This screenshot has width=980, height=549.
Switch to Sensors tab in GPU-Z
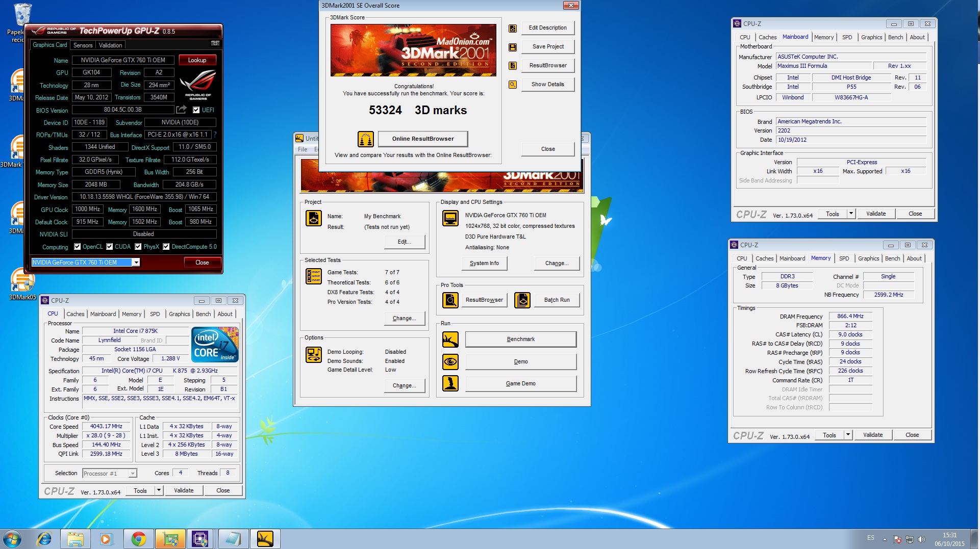(83, 45)
